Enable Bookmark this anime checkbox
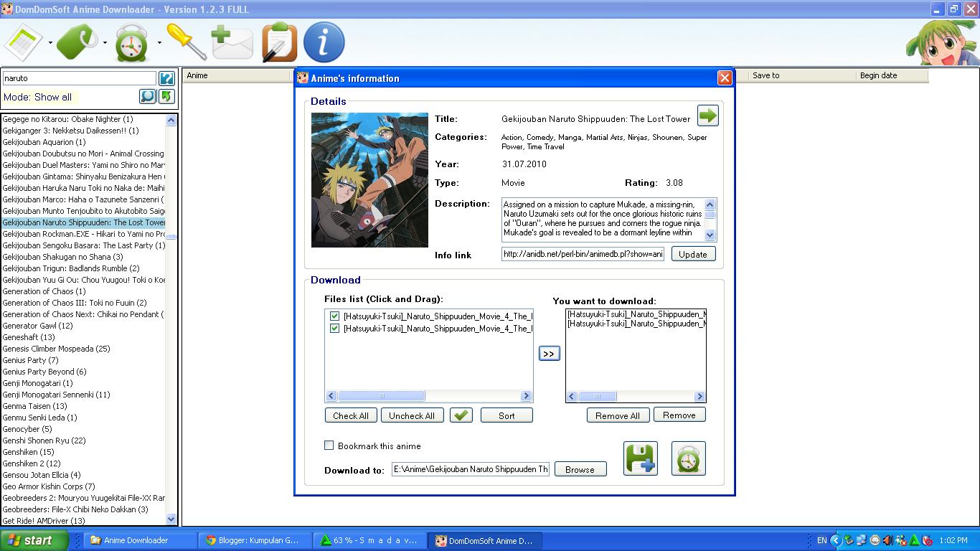 tap(329, 446)
